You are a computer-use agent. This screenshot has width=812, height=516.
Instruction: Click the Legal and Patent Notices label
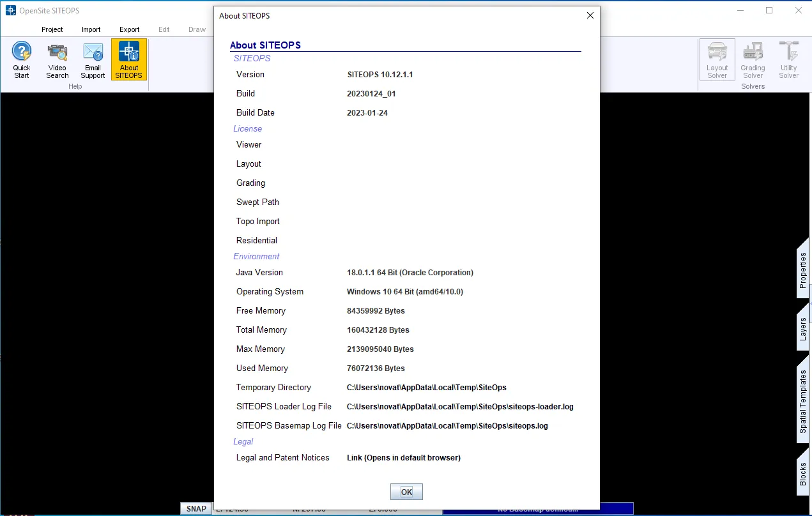[x=283, y=458]
